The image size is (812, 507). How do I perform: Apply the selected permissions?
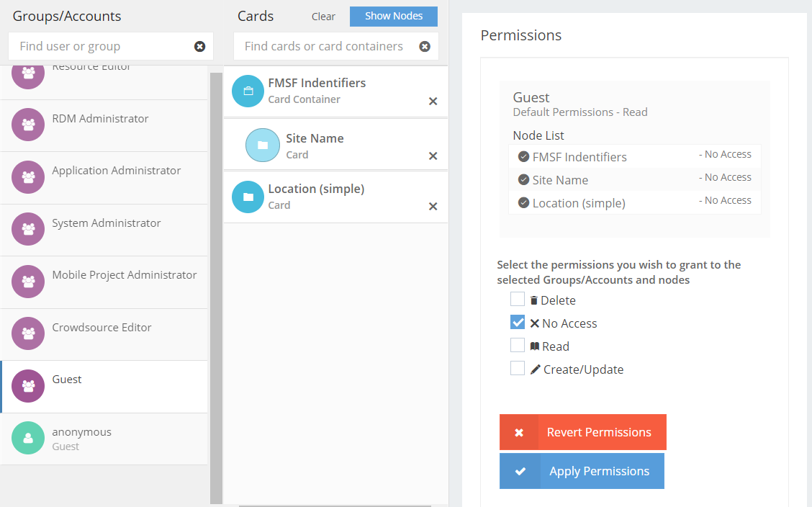pos(582,470)
